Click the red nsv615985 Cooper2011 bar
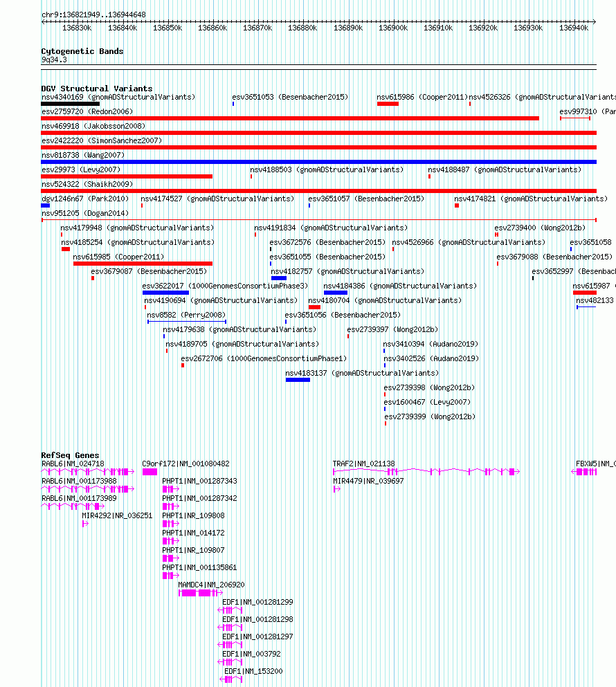 pyautogui.click(x=143, y=264)
